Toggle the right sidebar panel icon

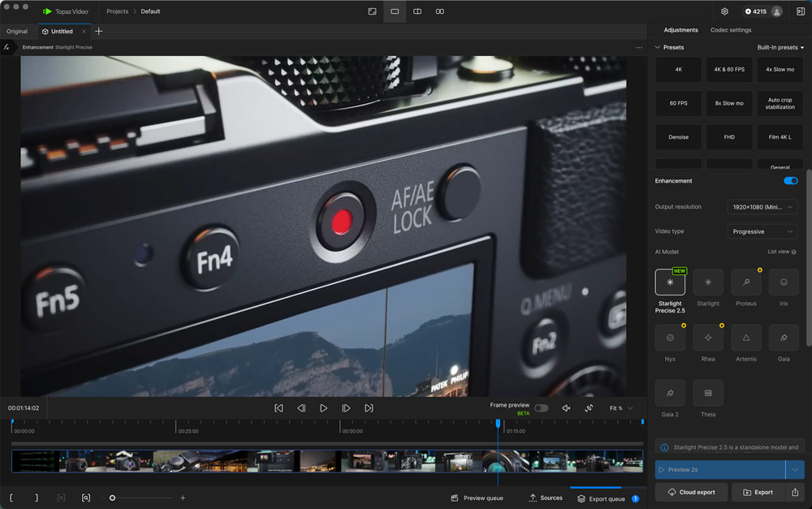[800, 11]
